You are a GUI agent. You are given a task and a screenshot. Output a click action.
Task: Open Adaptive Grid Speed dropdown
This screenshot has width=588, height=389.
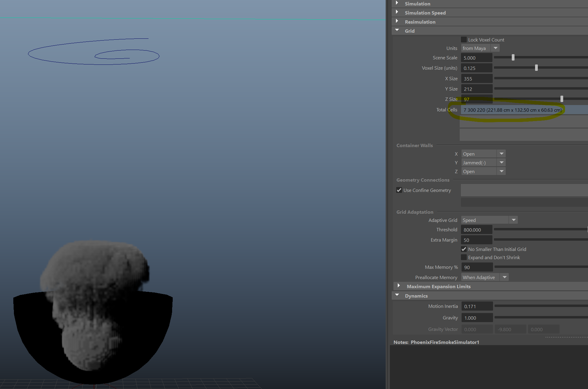(489, 220)
